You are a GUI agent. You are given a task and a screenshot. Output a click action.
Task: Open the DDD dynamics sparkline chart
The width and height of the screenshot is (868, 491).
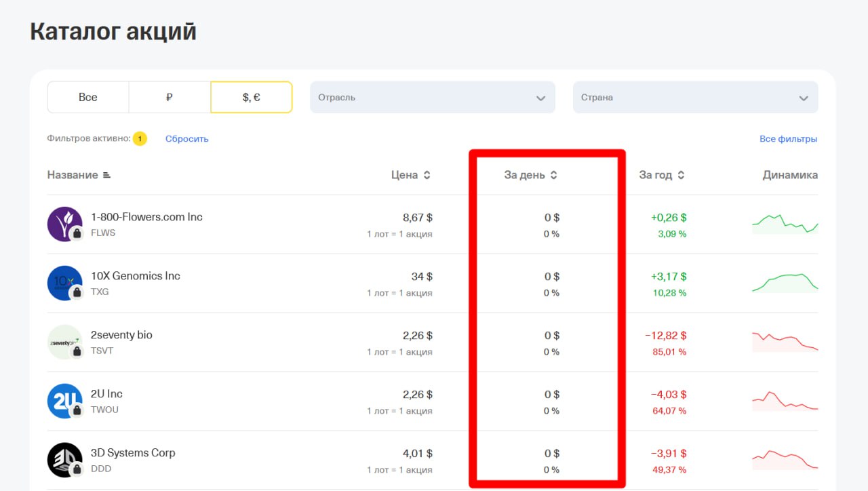(785, 460)
